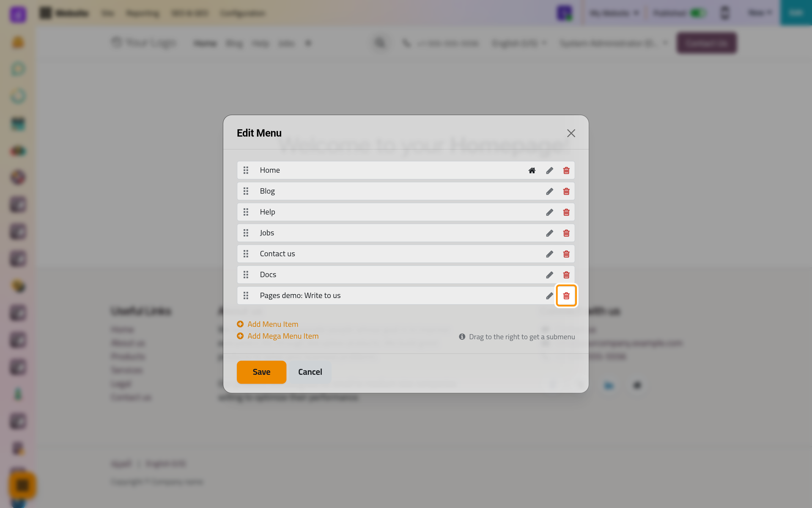This screenshot has height=508, width=812.
Task: Click the homepage house icon on Home row
Action: pos(532,171)
